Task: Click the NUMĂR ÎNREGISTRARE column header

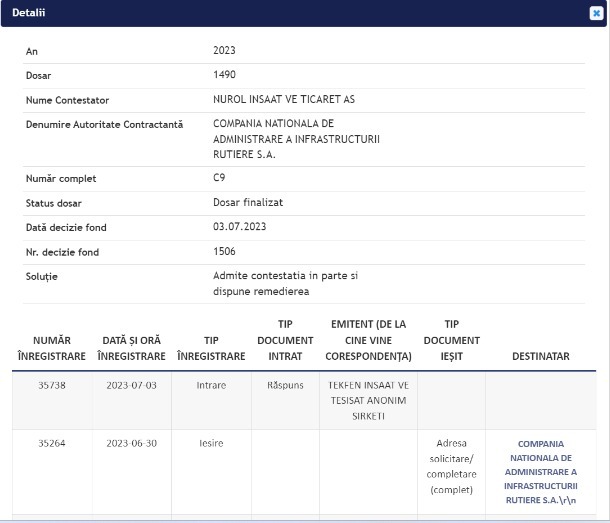Action: tap(52, 348)
